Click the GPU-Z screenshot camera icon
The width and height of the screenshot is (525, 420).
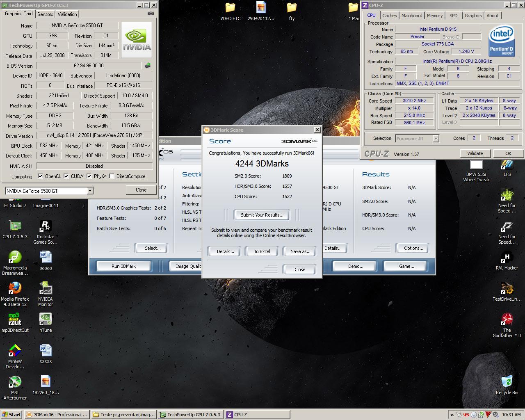click(151, 14)
